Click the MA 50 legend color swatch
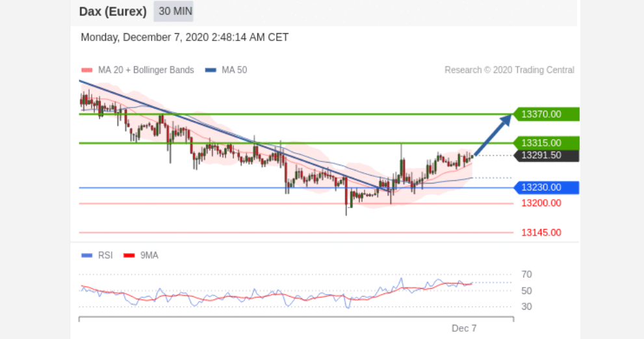This screenshot has height=339, width=644. (211, 70)
